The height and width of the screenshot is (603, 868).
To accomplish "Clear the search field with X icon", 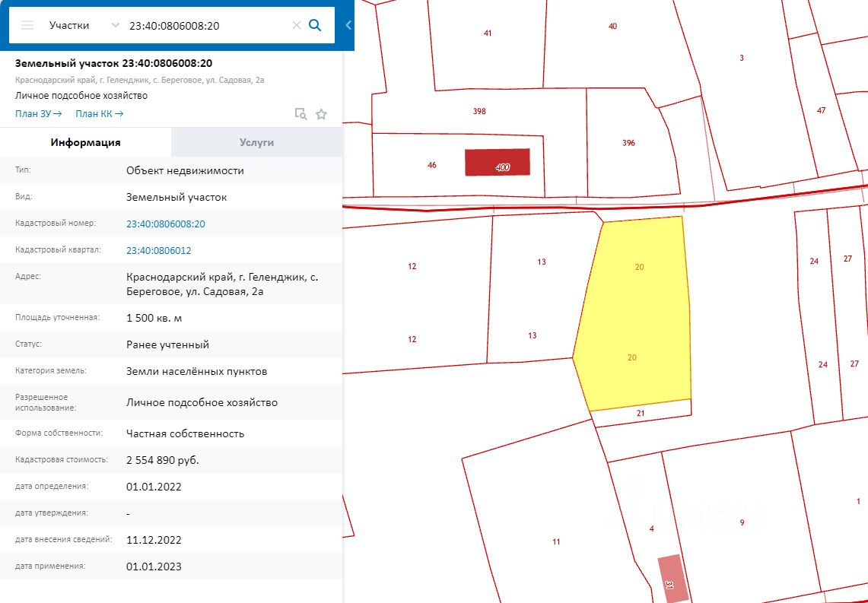I will coord(296,25).
